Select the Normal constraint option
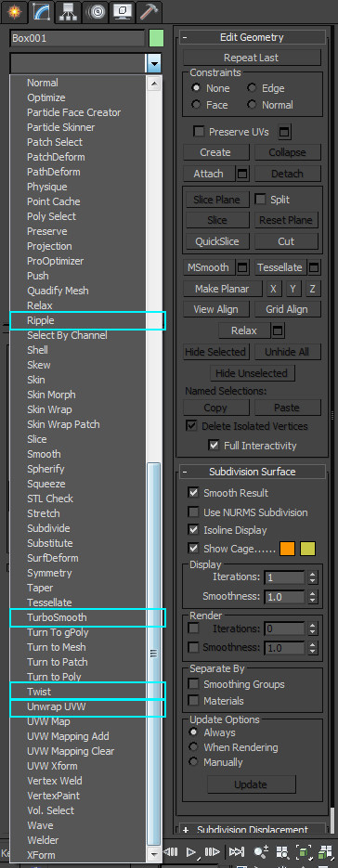 (253, 105)
